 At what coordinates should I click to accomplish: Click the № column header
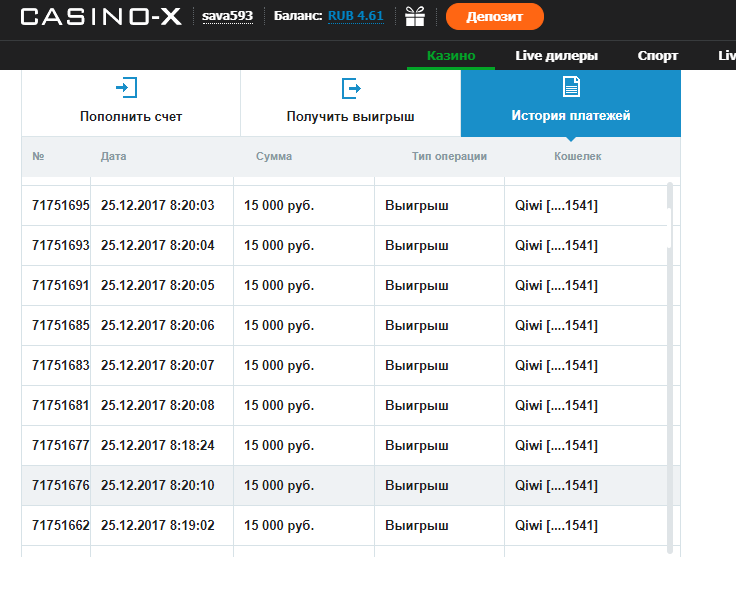click(38, 156)
